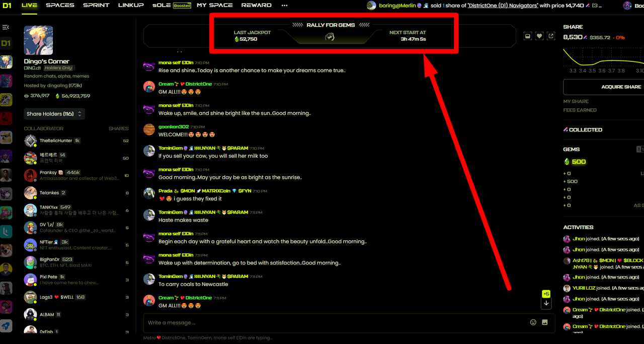This screenshot has height=344, width=644.
Task: Click the heart favorite icon
Action: coord(539,36)
